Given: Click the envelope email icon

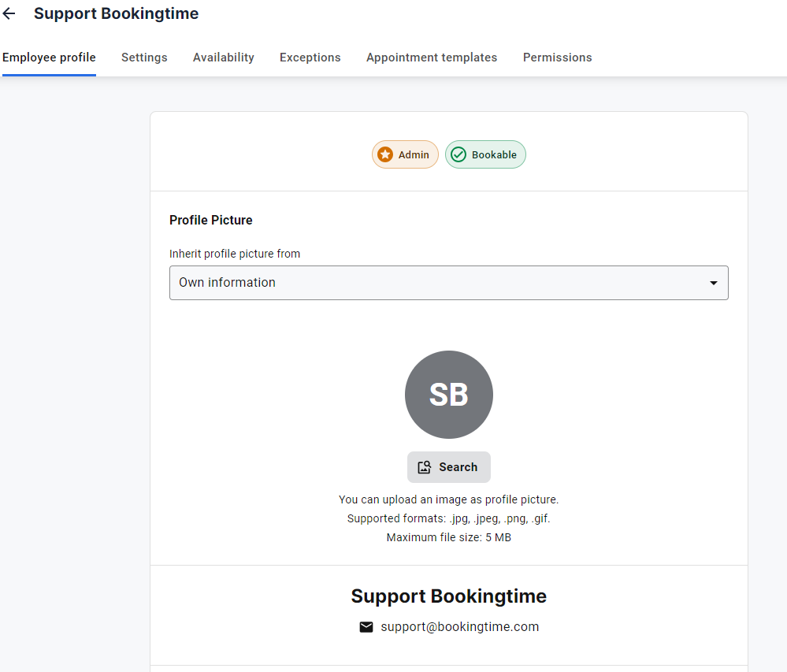Looking at the screenshot, I should (x=366, y=627).
